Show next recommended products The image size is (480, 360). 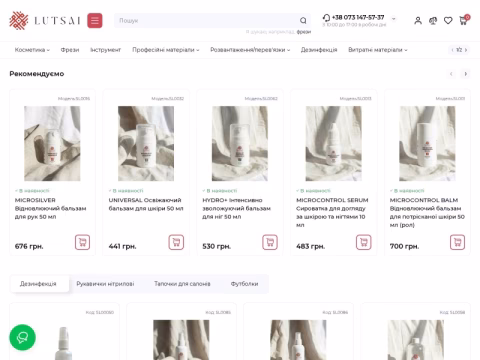(466, 74)
